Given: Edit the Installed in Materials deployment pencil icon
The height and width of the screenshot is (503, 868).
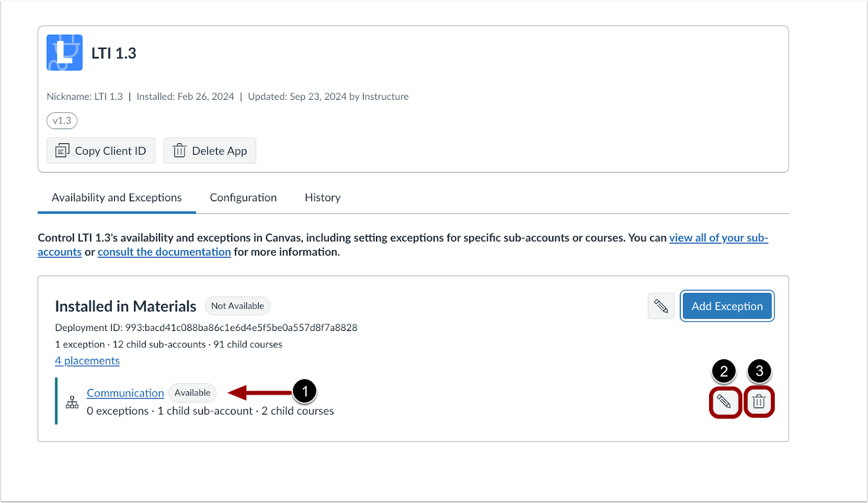Looking at the screenshot, I should pos(661,306).
